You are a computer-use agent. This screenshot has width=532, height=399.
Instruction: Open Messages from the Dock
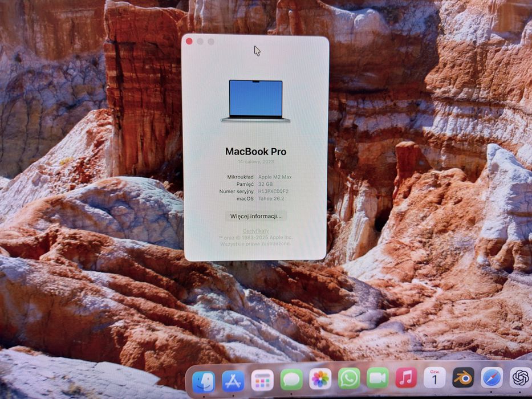pyautogui.click(x=291, y=379)
